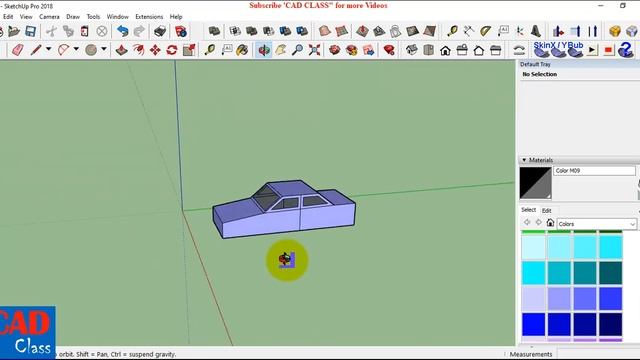The width and height of the screenshot is (640, 360).
Task: Click the Undo arrow
Action: [x=122, y=31]
